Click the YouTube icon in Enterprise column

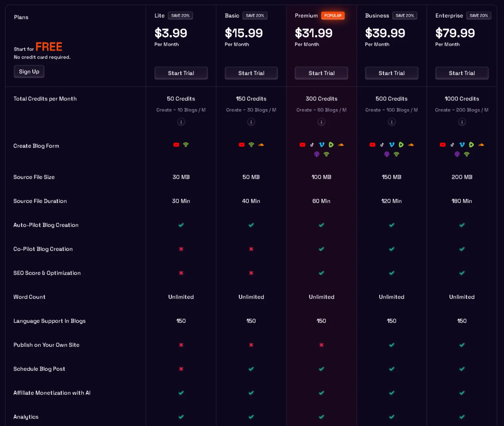tap(443, 145)
